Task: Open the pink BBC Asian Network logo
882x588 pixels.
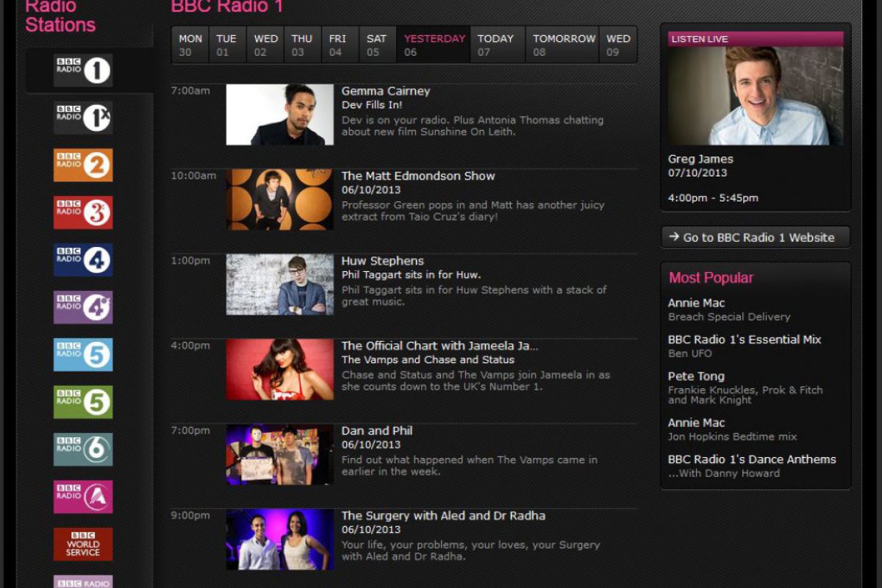Action: (83, 497)
